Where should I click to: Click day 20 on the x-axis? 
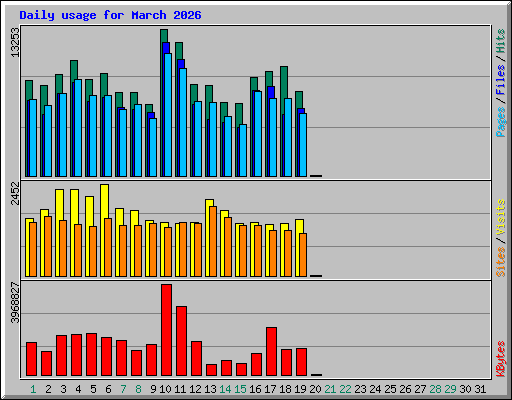click(x=315, y=389)
